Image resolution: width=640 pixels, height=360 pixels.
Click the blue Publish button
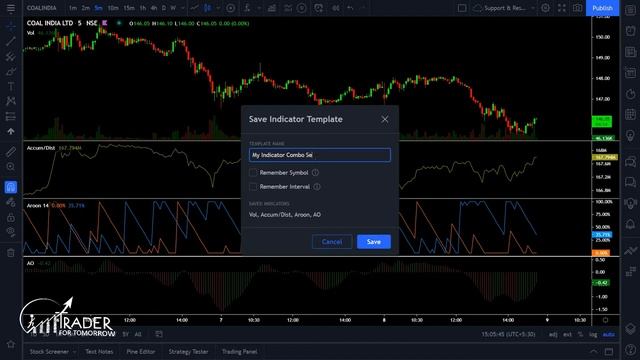(x=602, y=8)
